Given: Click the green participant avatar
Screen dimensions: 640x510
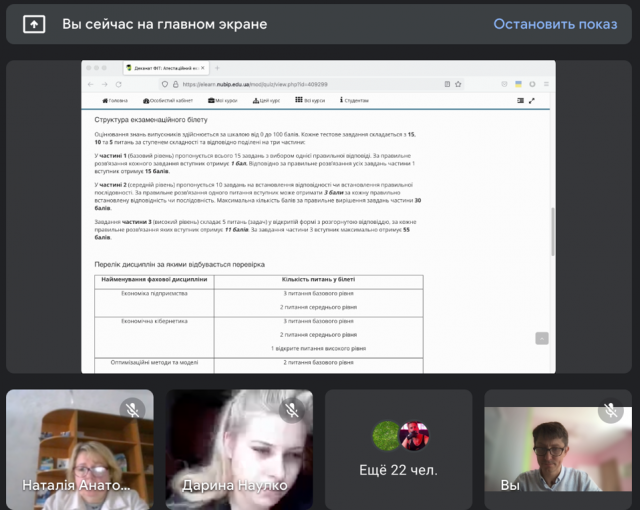Looking at the screenshot, I should (386, 436).
